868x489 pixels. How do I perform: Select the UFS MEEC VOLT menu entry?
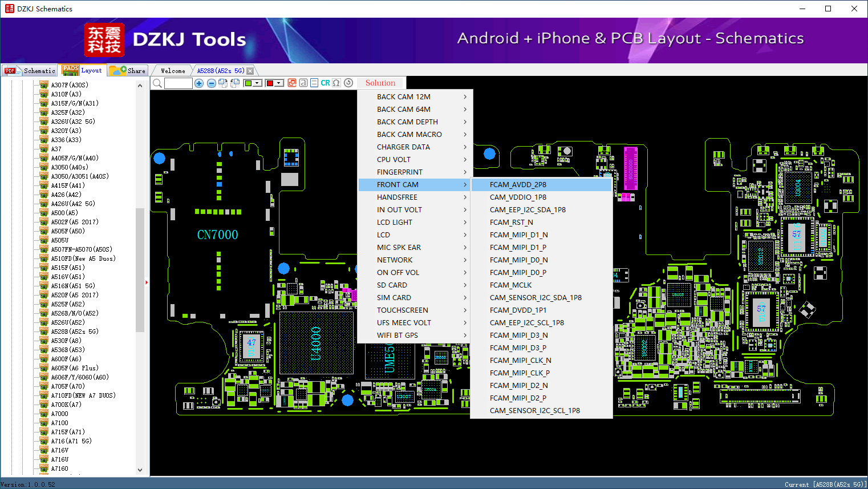415,323
